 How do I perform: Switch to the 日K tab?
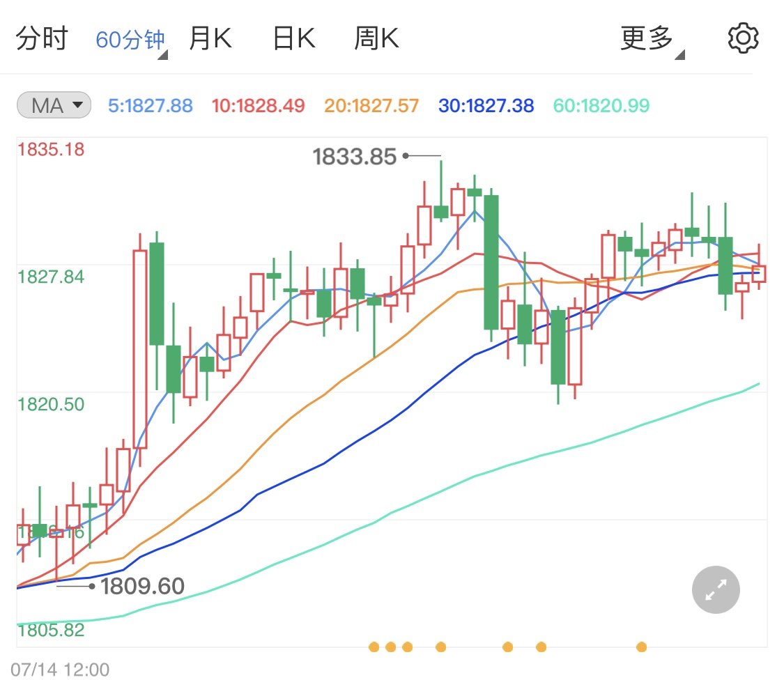[294, 38]
